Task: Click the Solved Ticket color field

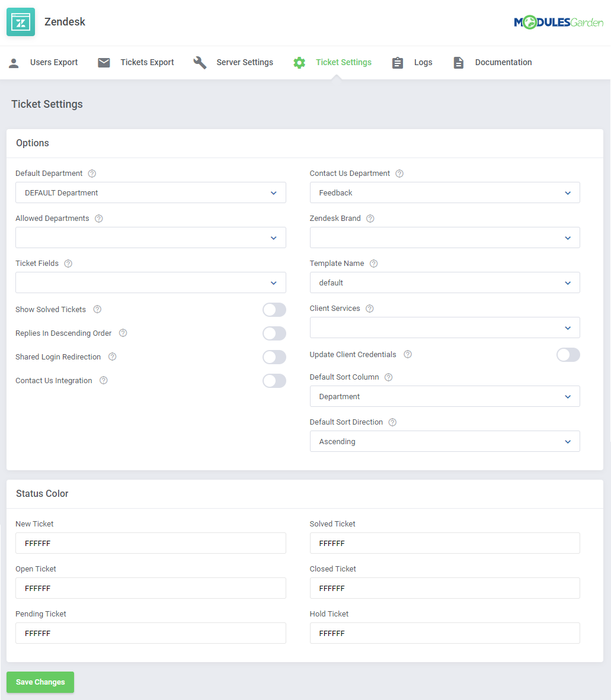Action: tap(445, 543)
